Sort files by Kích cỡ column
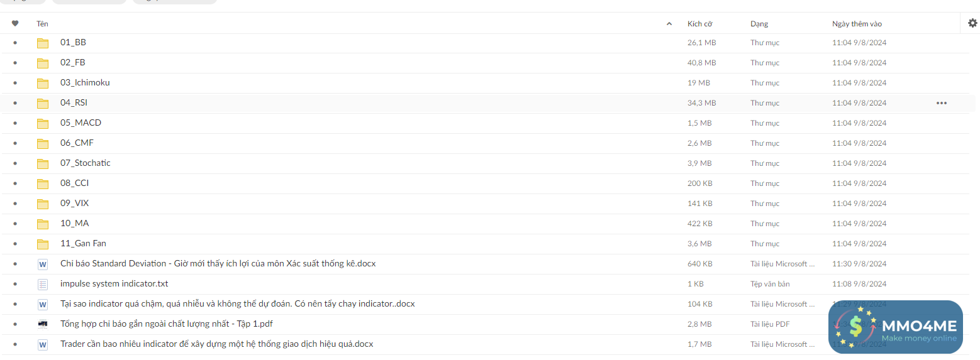This screenshot has width=980, height=360. click(699, 24)
